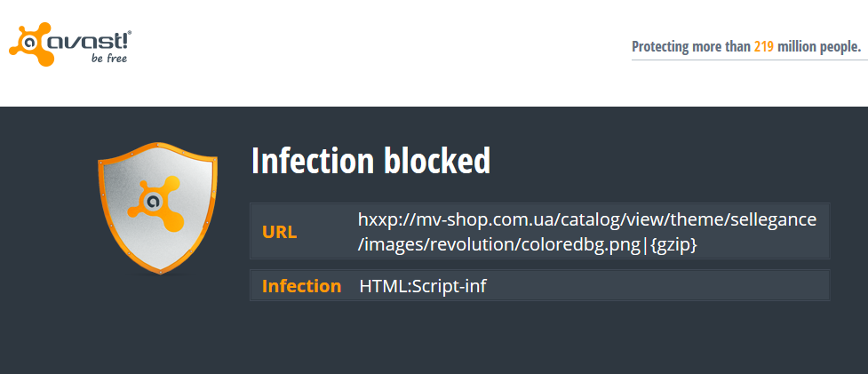Click the orange avast splat logo icon

[x=31, y=44]
